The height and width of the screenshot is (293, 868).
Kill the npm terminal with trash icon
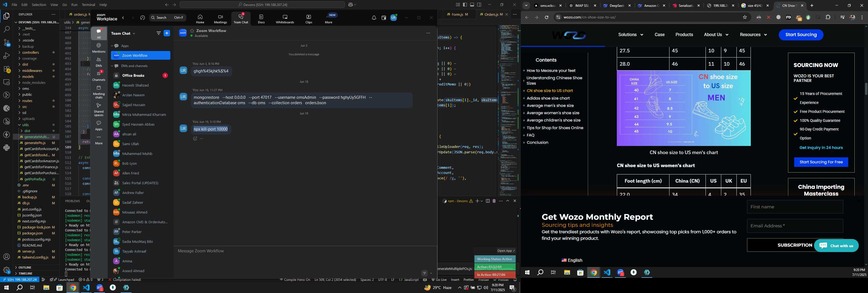pos(494,201)
